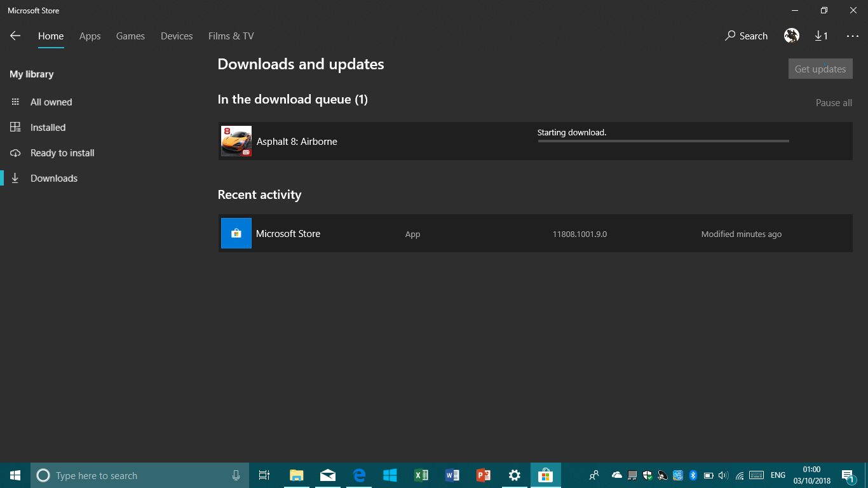868x488 pixels.
Task: Open Excel from the taskbar
Action: point(421,475)
